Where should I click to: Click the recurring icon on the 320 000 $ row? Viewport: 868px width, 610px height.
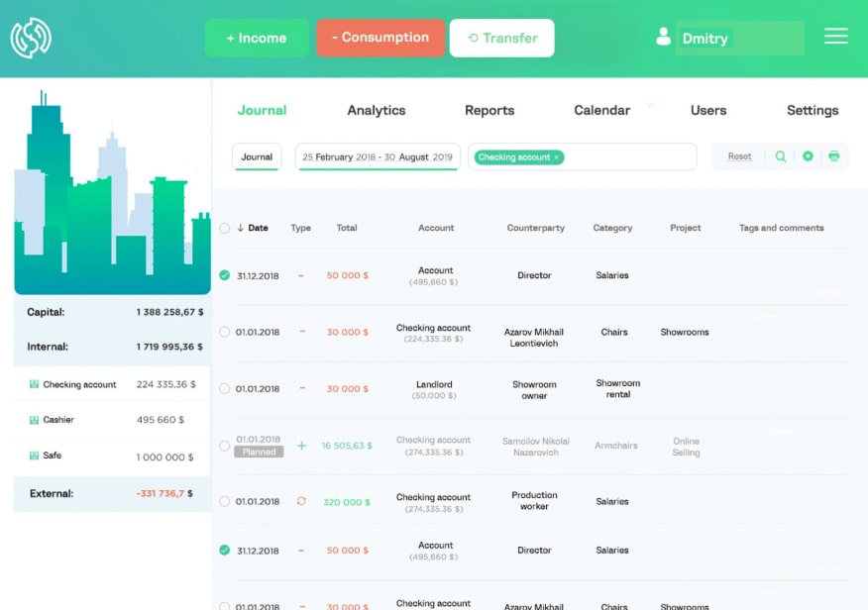click(x=301, y=502)
